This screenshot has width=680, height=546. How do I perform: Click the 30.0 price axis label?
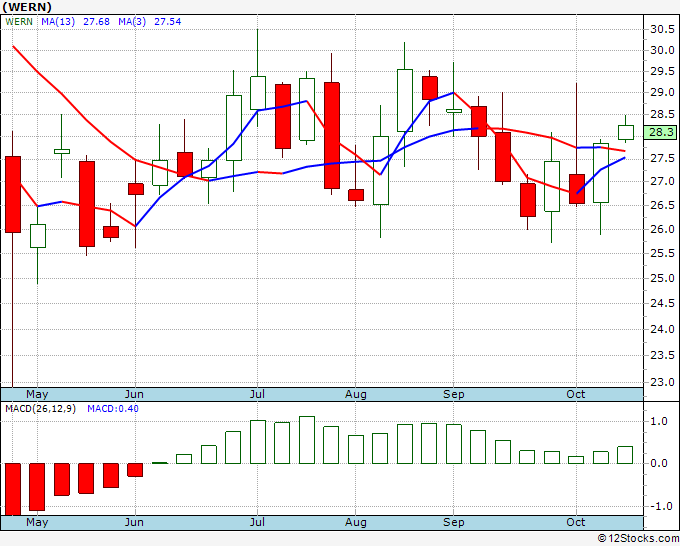click(662, 50)
